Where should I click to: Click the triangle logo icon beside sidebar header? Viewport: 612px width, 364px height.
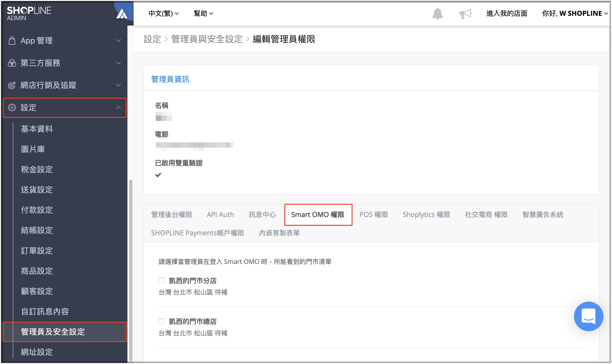coord(122,14)
